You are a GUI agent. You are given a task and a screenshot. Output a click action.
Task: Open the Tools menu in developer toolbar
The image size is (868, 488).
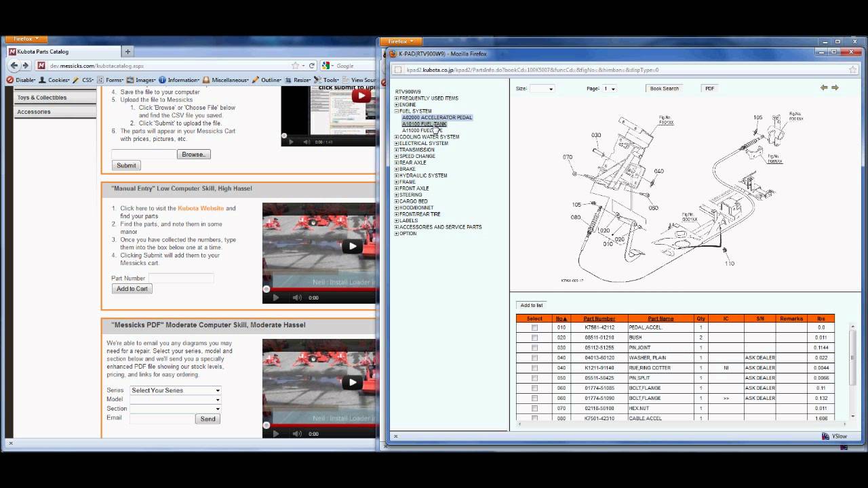(x=327, y=80)
